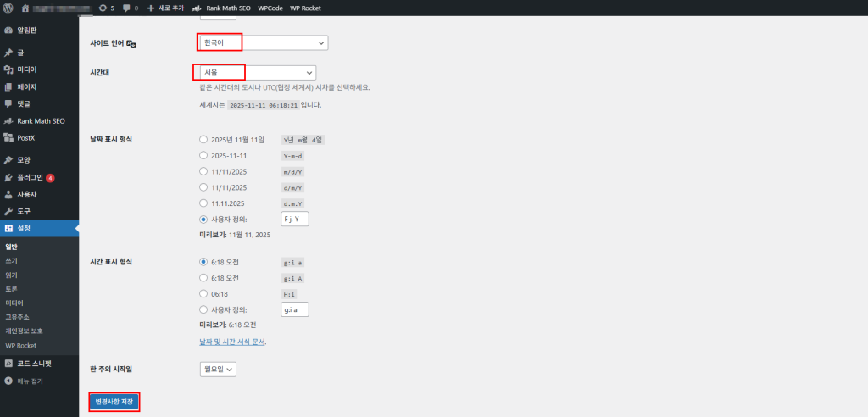Screen dimensions: 868x417
Task: Click the 알림판 dashboard icon
Action: [8, 31]
